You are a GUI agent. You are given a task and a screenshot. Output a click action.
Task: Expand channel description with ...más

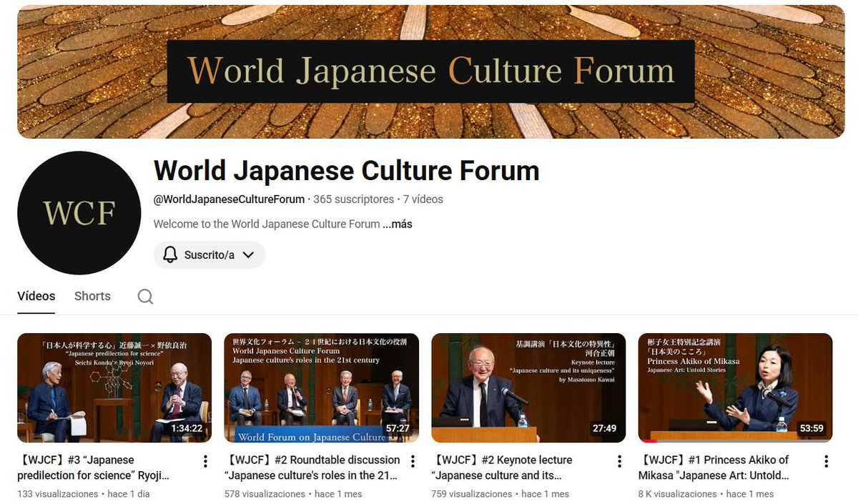point(398,224)
